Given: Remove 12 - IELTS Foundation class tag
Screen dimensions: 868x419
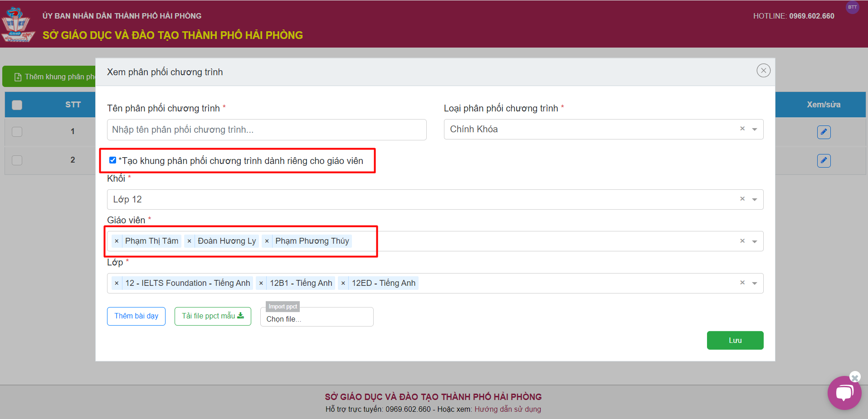Looking at the screenshot, I should tap(117, 283).
